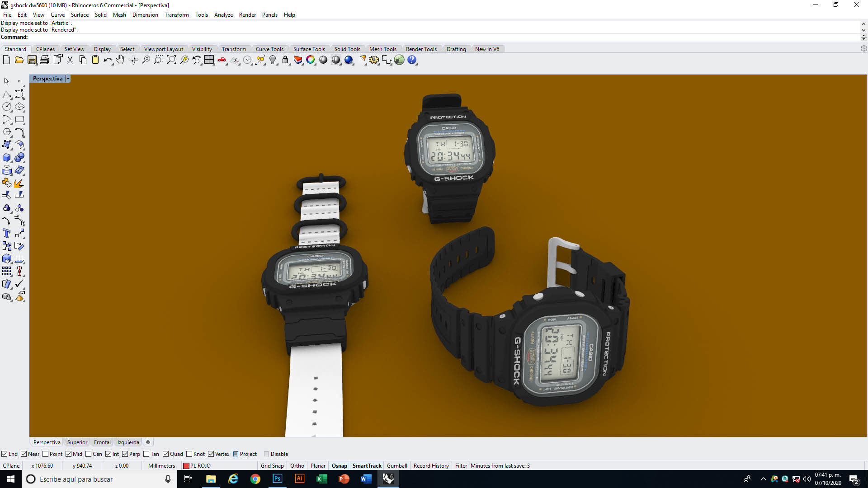Copy selection with the Copy icon
Viewport: 868px width, 488px height.
tap(83, 60)
